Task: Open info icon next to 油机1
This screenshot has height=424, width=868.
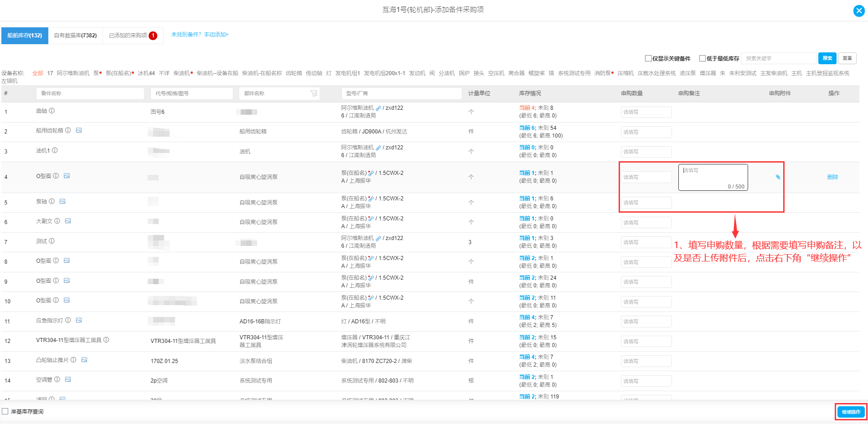Action: [x=55, y=150]
